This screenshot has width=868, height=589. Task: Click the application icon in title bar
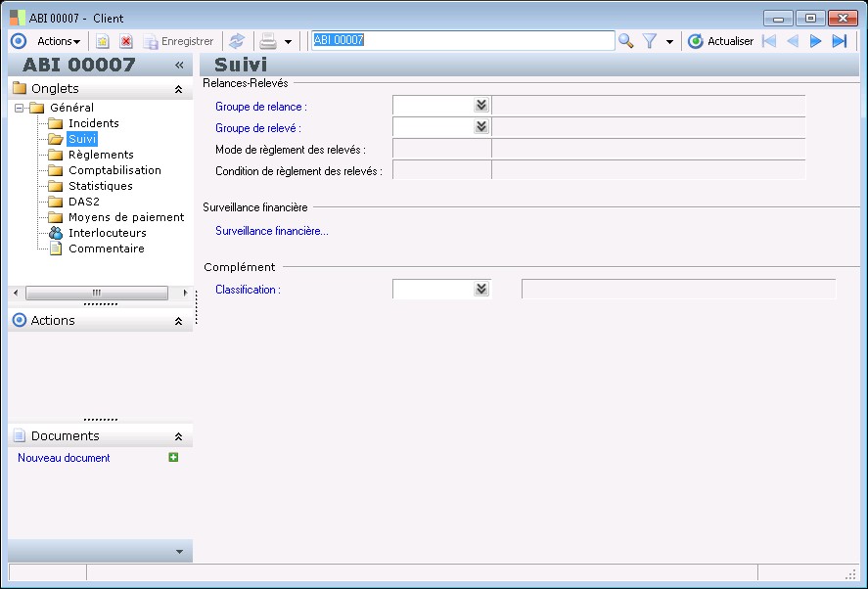(18, 18)
